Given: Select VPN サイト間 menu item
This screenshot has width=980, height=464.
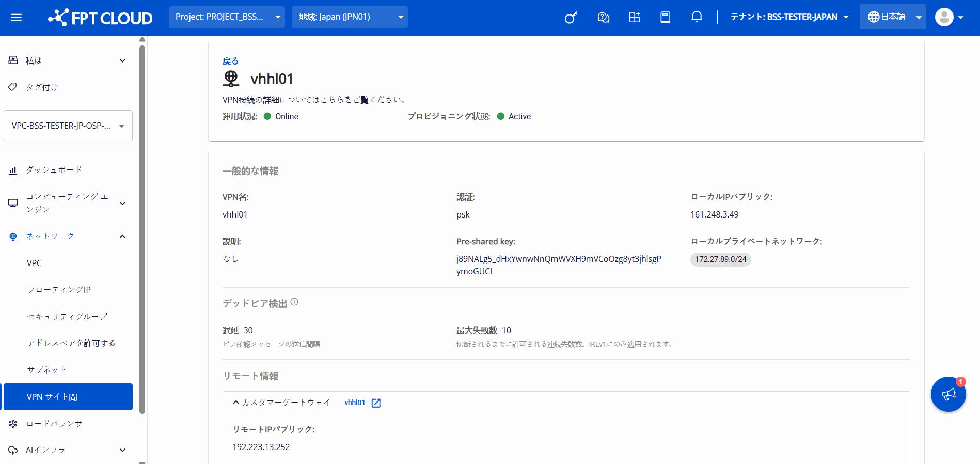Looking at the screenshot, I should click(x=68, y=397).
